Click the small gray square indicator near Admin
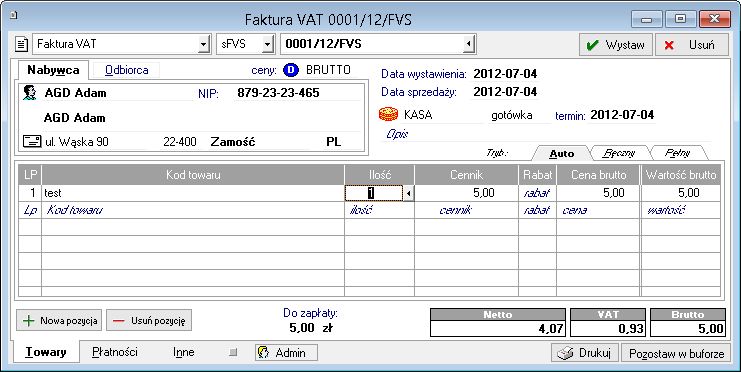741x372 pixels. click(233, 352)
